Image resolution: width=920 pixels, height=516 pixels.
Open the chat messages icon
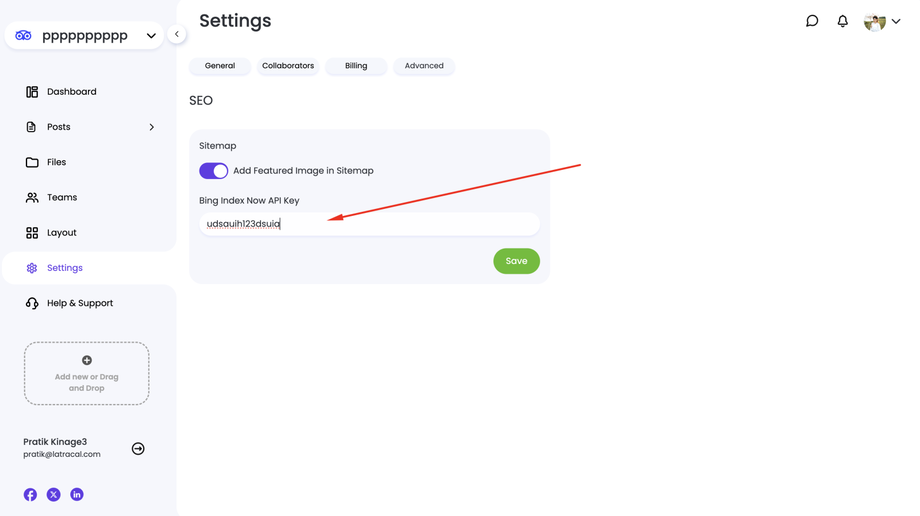tap(812, 21)
